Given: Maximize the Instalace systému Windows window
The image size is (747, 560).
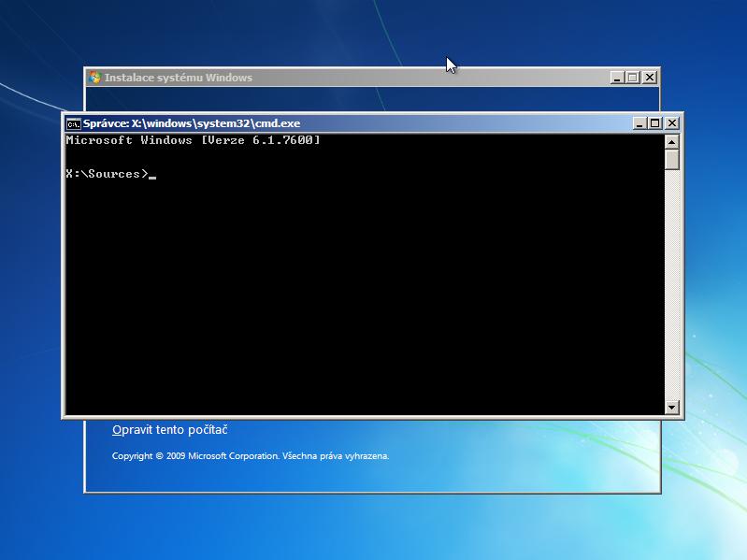Looking at the screenshot, I should tap(633, 78).
